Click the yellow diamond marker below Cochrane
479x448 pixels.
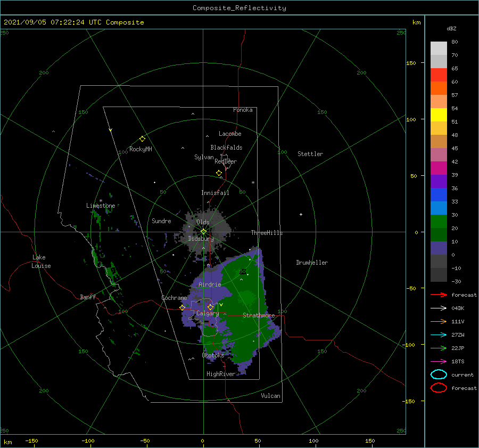tap(182, 307)
